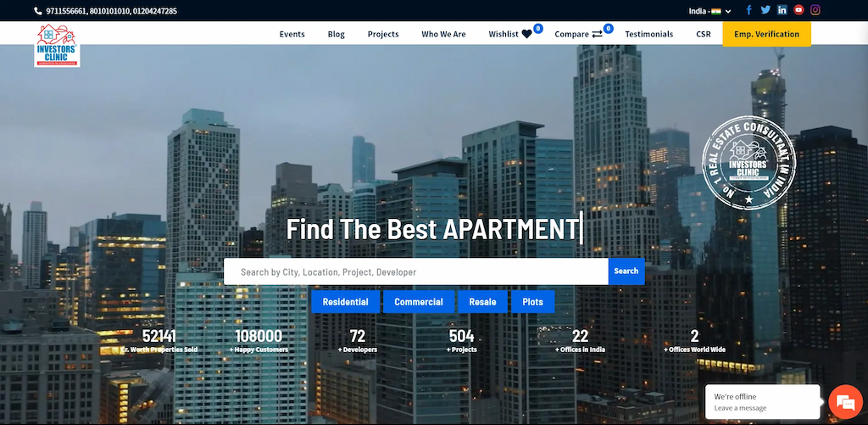Click the Wishlist heart icon

pyautogui.click(x=526, y=34)
